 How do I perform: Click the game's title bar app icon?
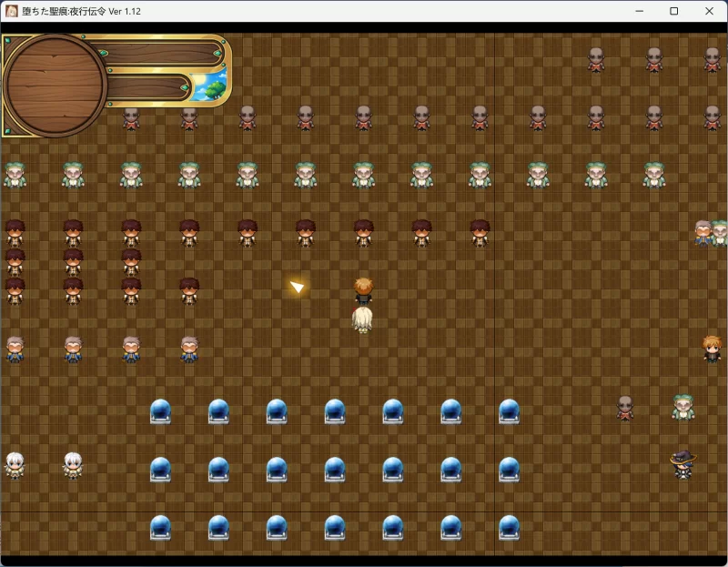tap(11, 11)
